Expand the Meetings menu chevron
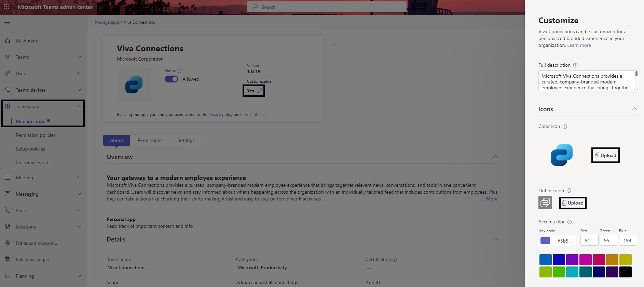This screenshot has width=644, height=287. pyautogui.click(x=79, y=177)
